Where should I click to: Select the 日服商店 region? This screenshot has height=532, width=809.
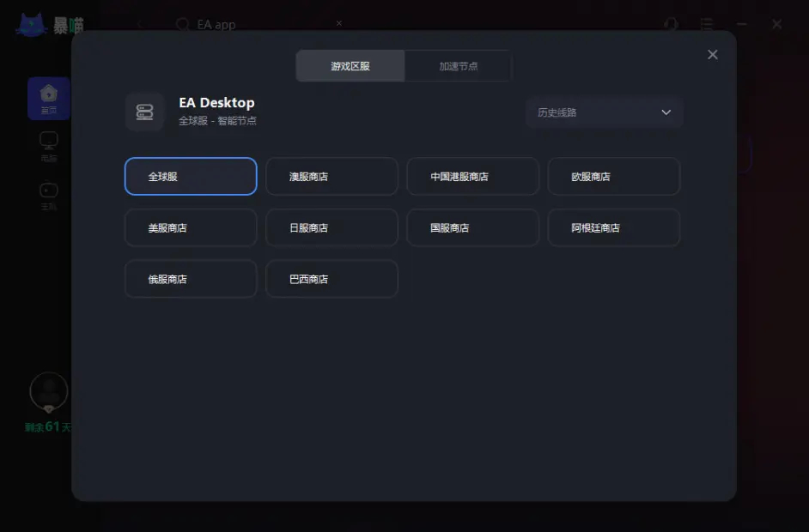(332, 227)
